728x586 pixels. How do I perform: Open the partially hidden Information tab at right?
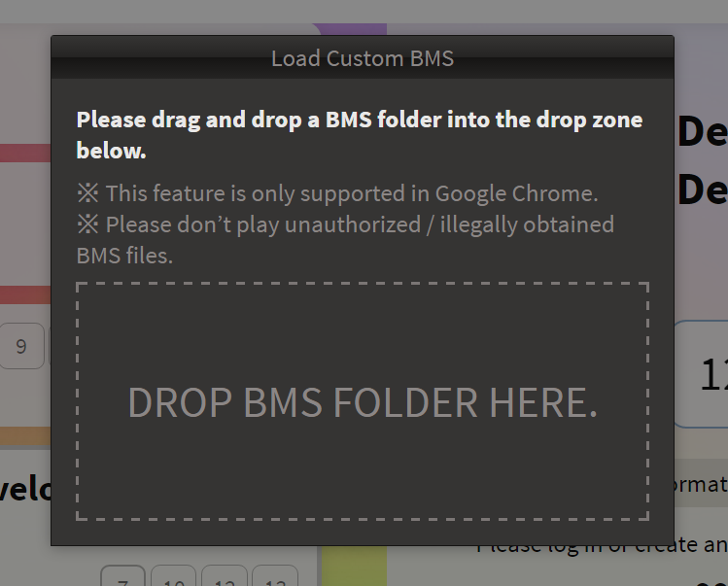tap(701, 483)
